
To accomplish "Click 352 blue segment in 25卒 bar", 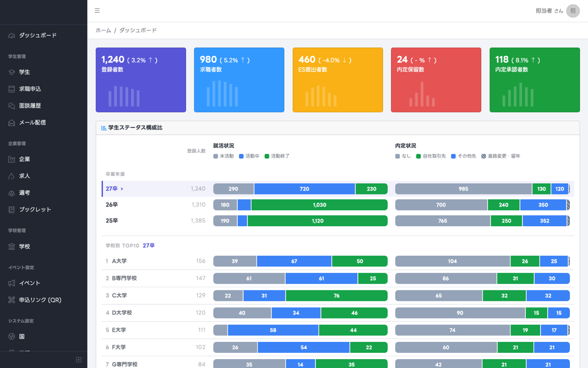I will coord(544,221).
